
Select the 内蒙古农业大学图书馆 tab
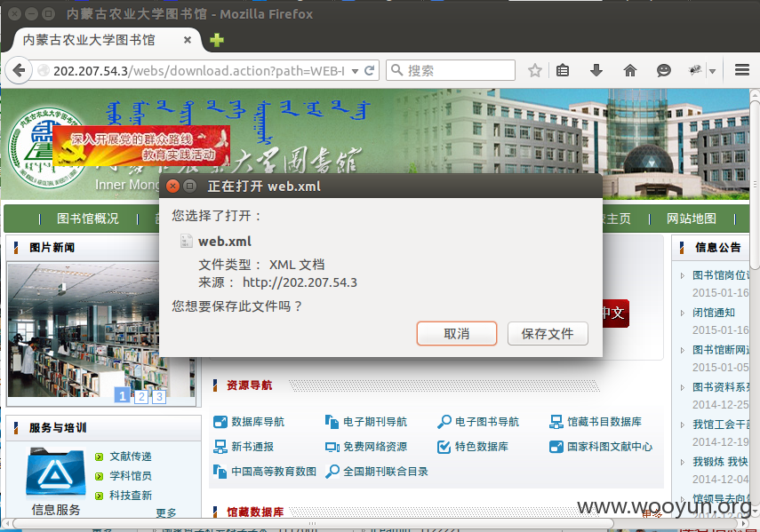[104, 40]
